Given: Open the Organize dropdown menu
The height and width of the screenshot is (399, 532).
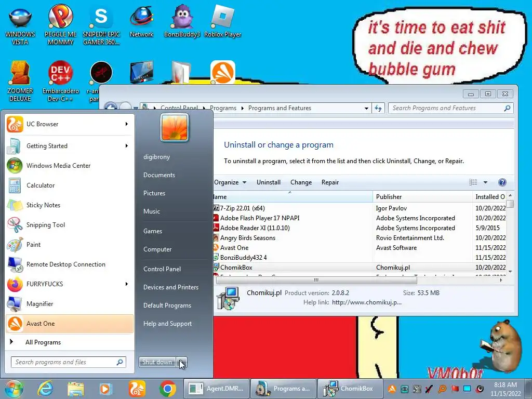Looking at the screenshot, I should coord(230,182).
